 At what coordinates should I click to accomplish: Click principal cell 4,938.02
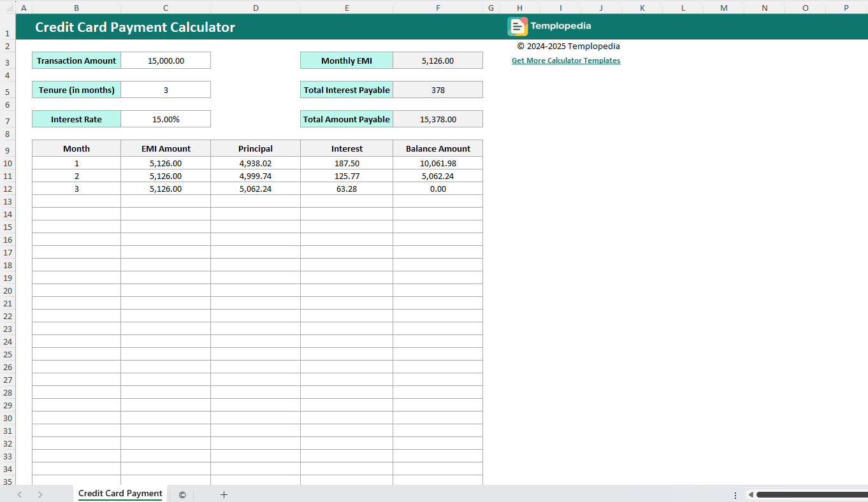[x=256, y=163]
